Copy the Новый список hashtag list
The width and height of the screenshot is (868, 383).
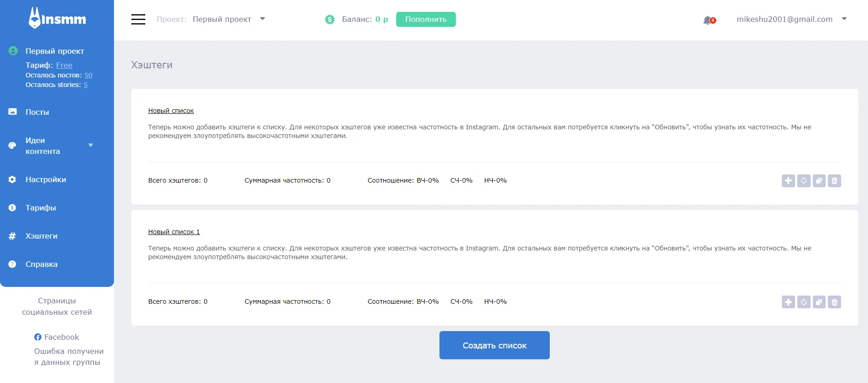coord(819,181)
